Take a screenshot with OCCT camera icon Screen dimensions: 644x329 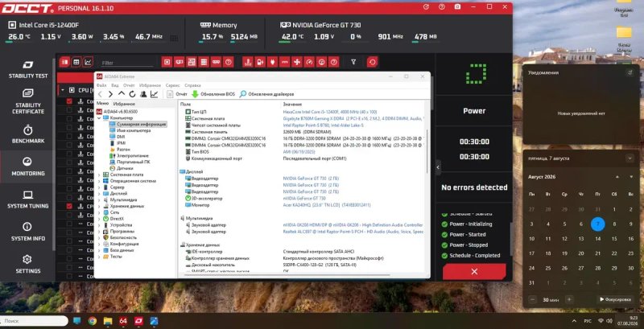pyautogui.click(x=457, y=7)
